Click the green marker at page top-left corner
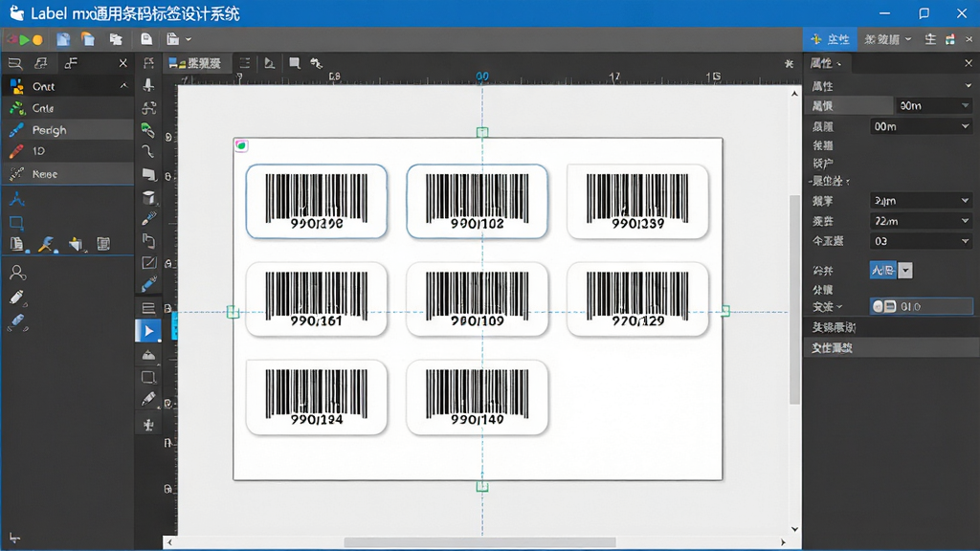The height and width of the screenshot is (551, 980). coord(241,145)
